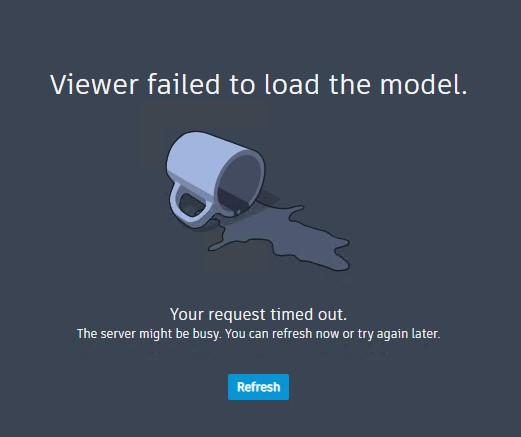Viewport: 521px width, 437px height.
Task: Click the far right end of the coffee spill
Action: [x=342, y=255]
